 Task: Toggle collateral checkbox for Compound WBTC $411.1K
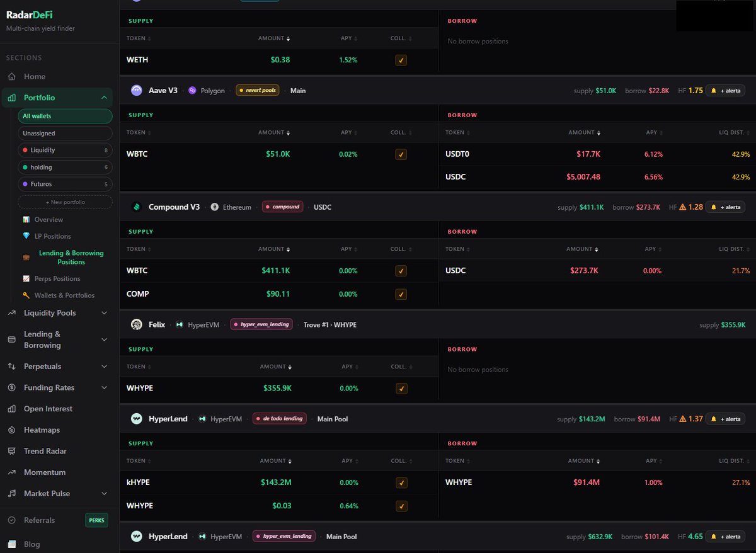(x=401, y=271)
